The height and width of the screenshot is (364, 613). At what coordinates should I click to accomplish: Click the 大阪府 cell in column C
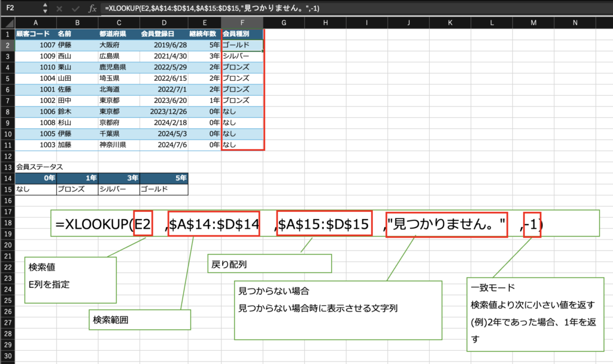click(x=119, y=45)
